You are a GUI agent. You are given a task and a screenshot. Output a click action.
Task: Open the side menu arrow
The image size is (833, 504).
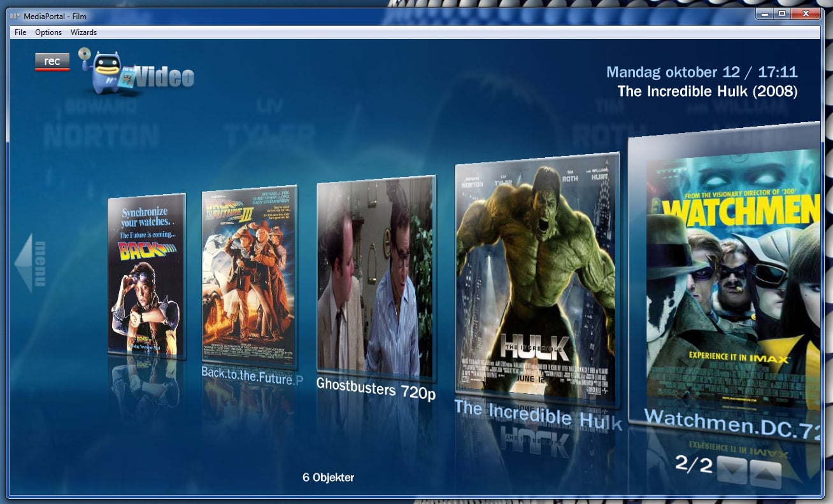tap(31, 263)
